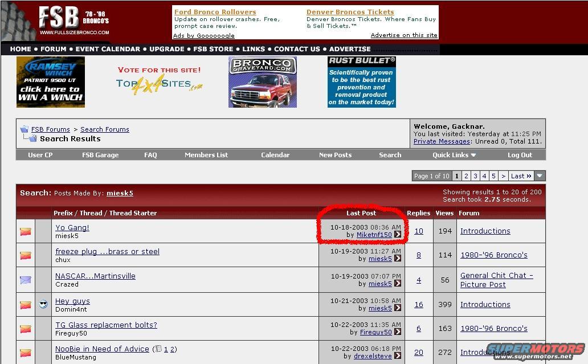Go to last post in NooBie thread

[x=398, y=355]
